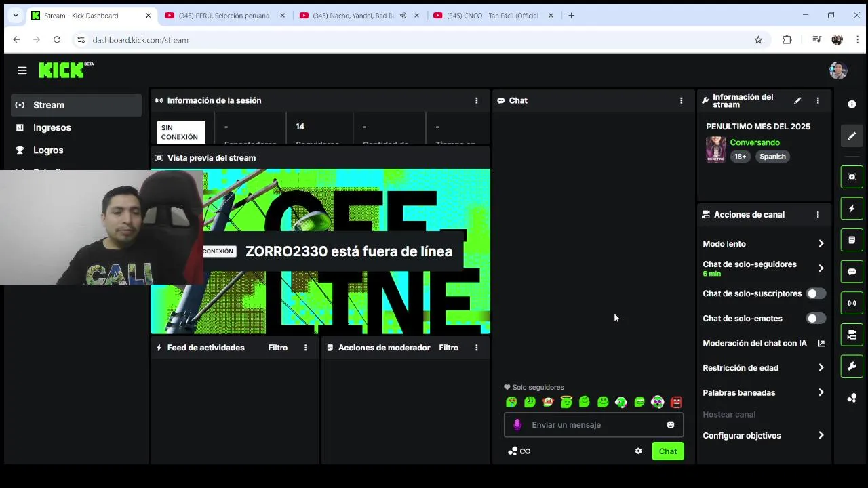This screenshot has height=488, width=868.
Task: Click the three-dots cluster icon in right sidebar
Action: click(x=852, y=398)
